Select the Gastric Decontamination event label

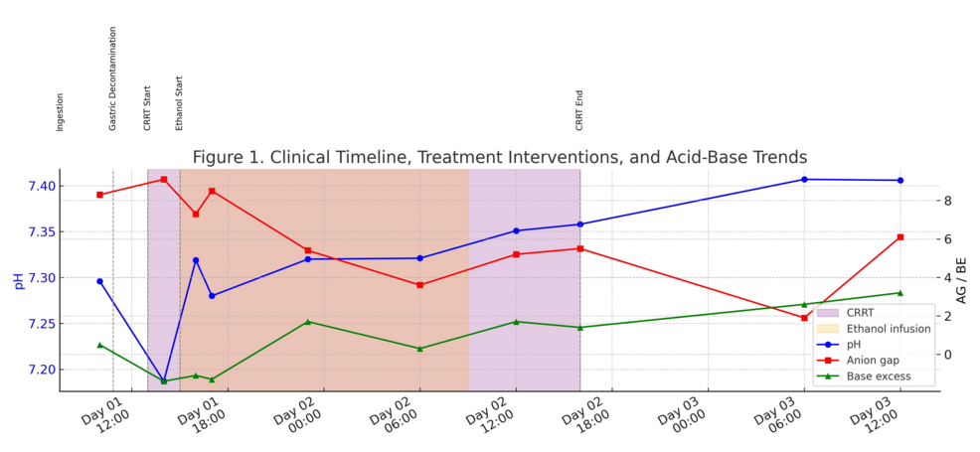(x=112, y=78)
